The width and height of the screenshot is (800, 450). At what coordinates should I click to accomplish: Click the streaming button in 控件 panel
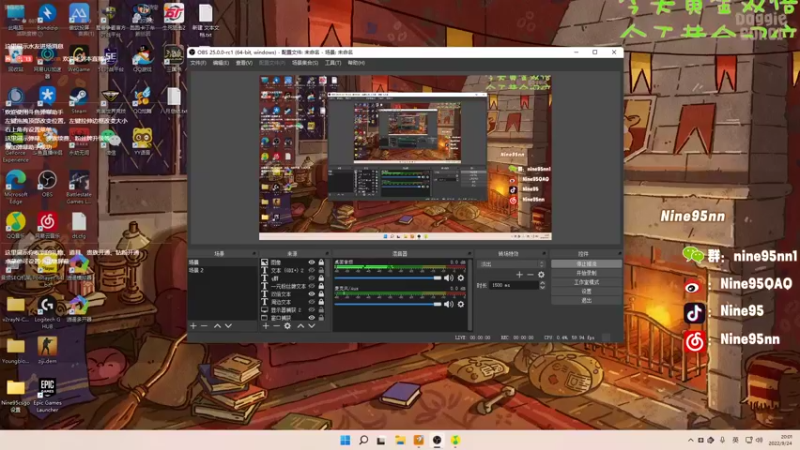click(x=586, y=264)
